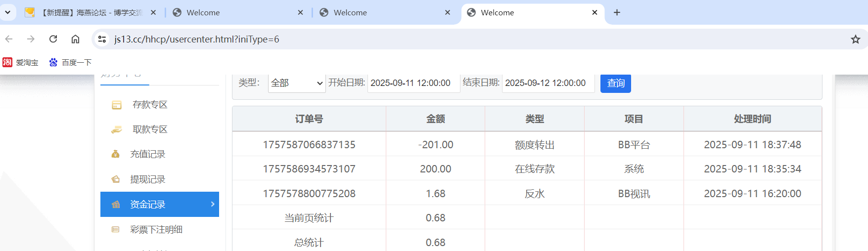
Task: Expand 资金记录 menu item arrow
Action: click(x=213, y=204)
